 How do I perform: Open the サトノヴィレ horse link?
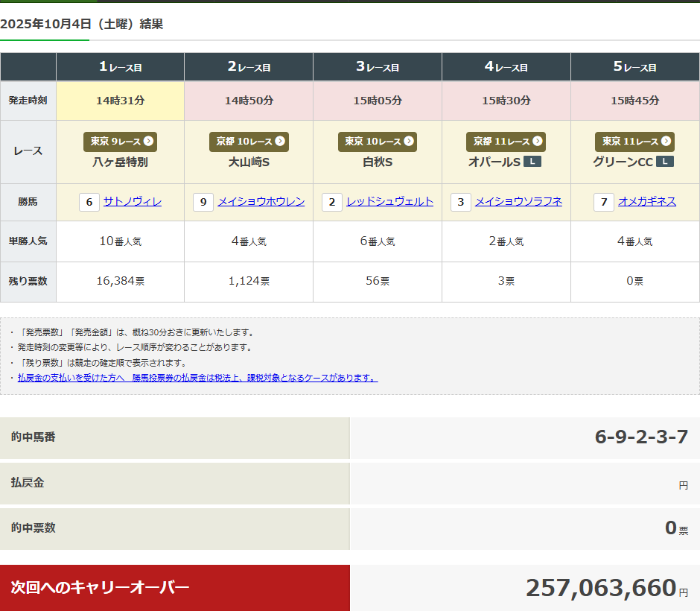133,202
